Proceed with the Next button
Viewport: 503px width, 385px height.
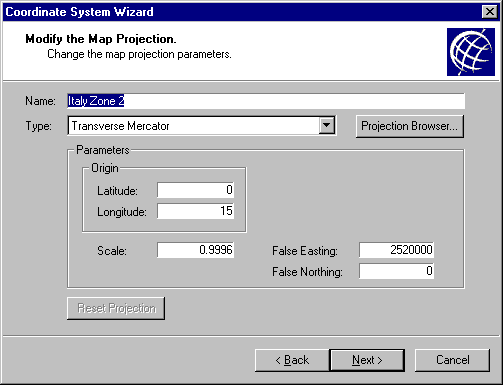click(x=367, y=360)
